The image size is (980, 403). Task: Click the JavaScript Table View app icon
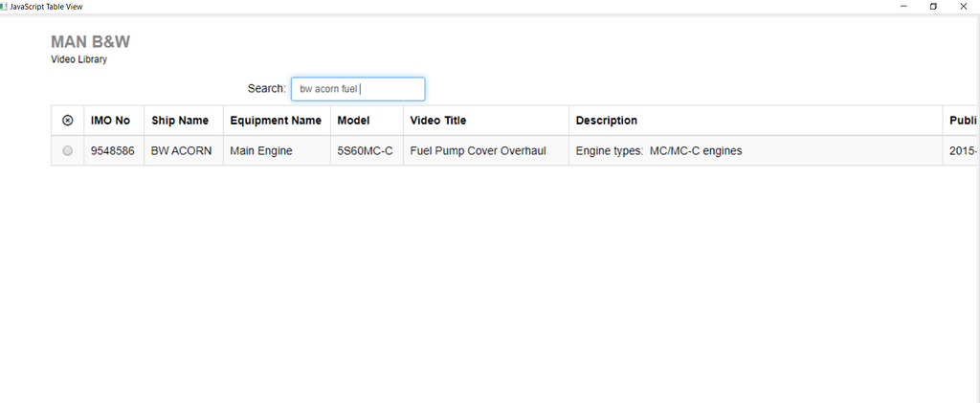[4, 7]
